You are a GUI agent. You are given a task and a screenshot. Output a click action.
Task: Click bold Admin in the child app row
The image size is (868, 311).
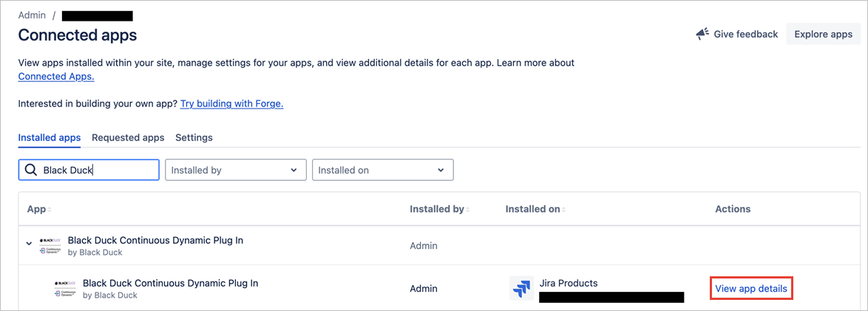424,288
